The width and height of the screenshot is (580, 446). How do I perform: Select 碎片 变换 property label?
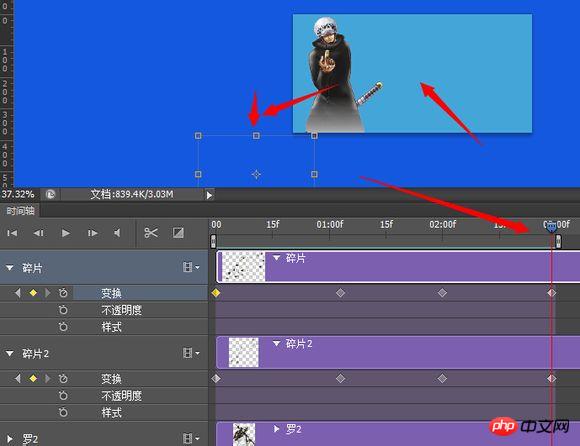coord(111,293)
